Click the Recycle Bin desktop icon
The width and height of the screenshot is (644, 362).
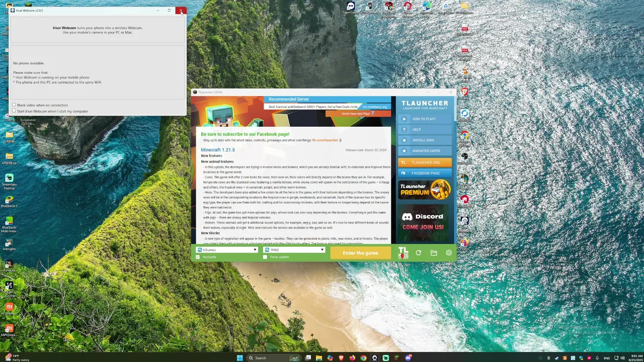446,8
